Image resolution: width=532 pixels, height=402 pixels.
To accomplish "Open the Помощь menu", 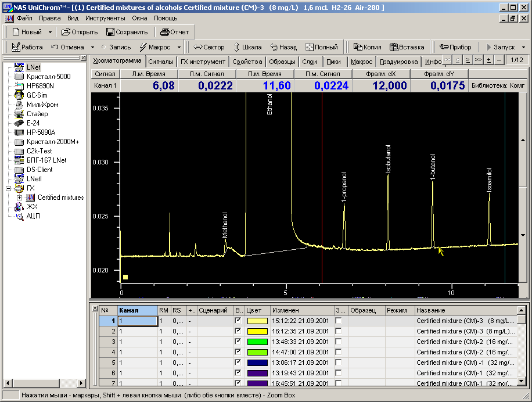I will pyautogui.click(x=166, y=18).
